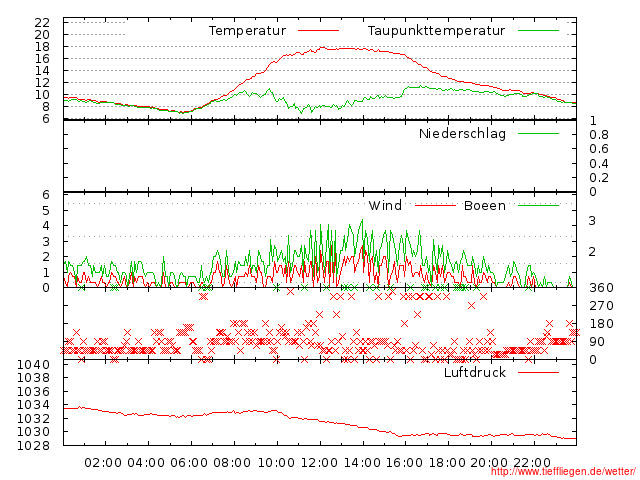Click the 18 temperature axis value

pyautogui.click(x=42, y=47)
